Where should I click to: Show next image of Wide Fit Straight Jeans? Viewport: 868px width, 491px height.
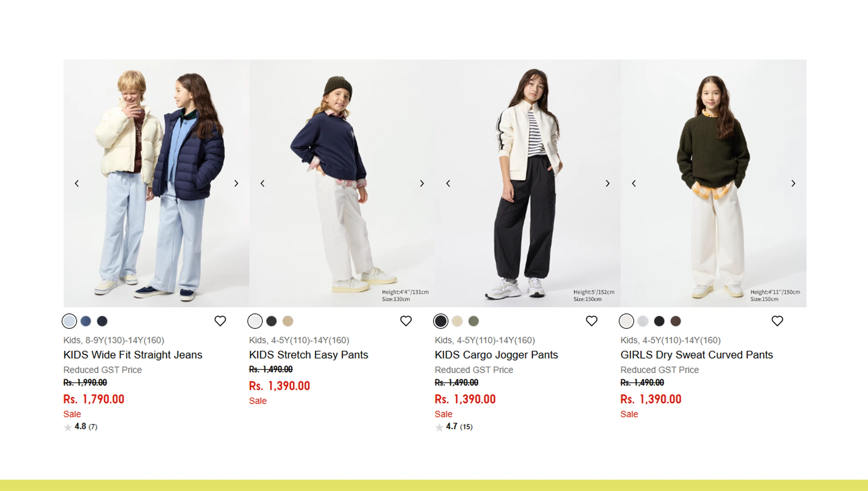pyautogui.click(x=236, y=184)
